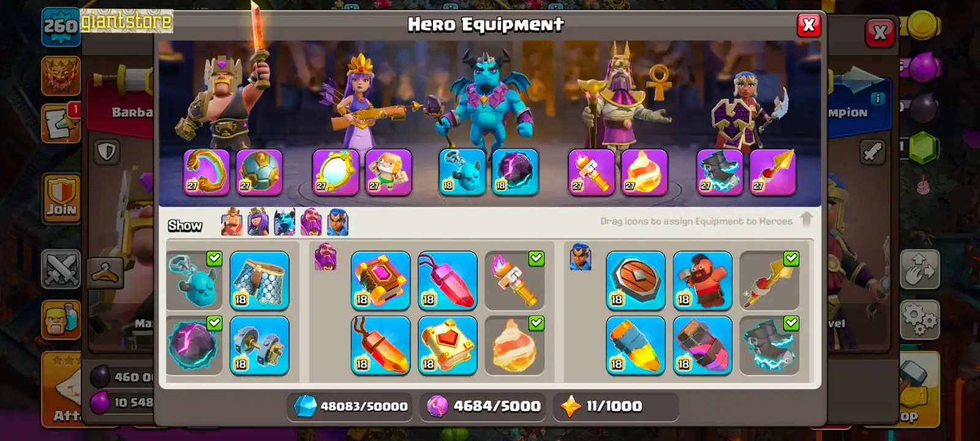Filter equipment by Barbarian King
Screen dimensions: 980x441
232,222
